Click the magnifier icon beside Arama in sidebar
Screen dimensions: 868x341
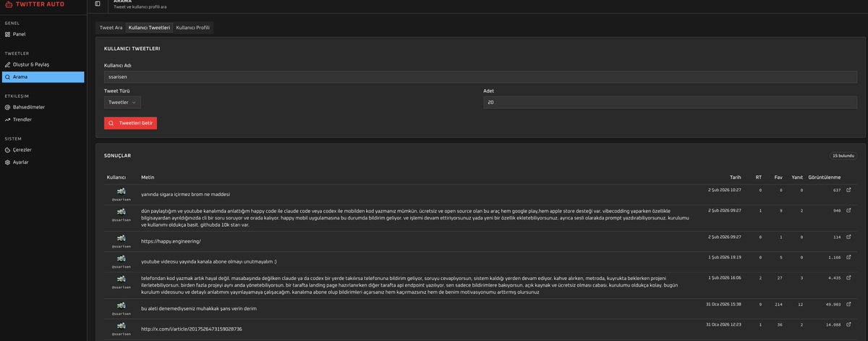[7, 77]
